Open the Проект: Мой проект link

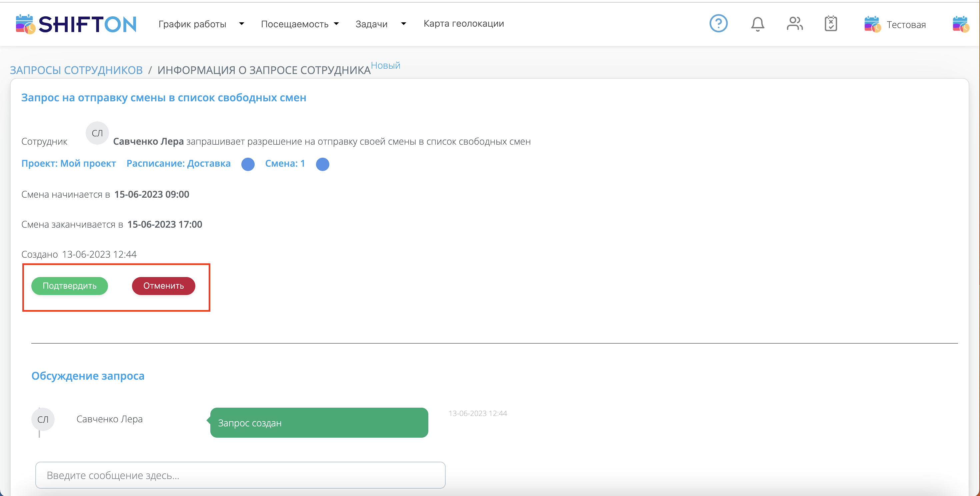pyautogui.click(x=68, y=164)
